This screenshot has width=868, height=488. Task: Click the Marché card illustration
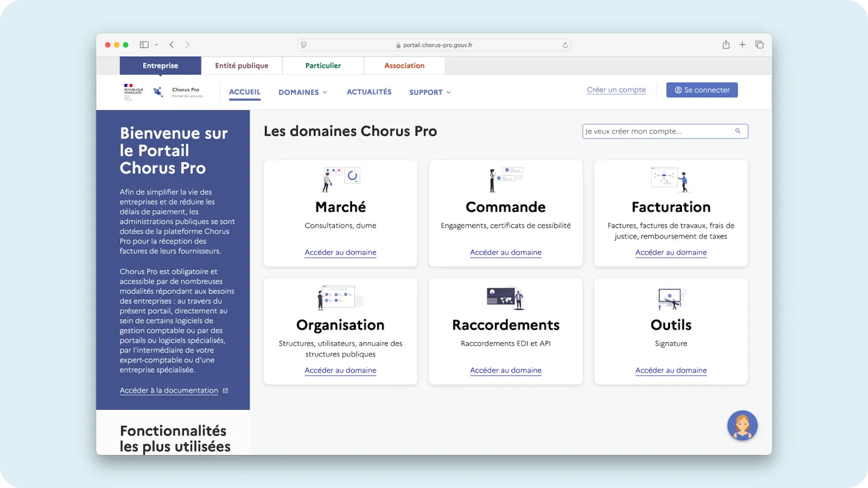[341, 179]
